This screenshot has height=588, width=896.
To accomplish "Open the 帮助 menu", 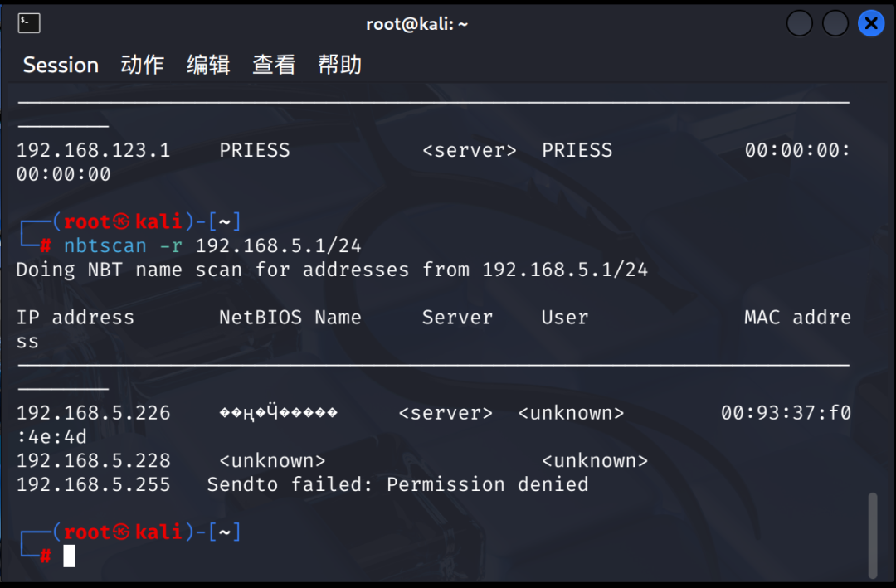I will coord(339,66).
